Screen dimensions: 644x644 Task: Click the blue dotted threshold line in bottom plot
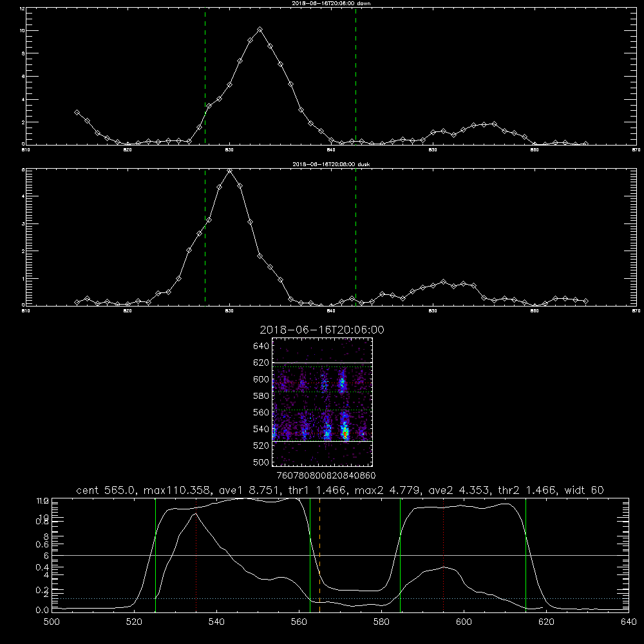coord(340,598)
